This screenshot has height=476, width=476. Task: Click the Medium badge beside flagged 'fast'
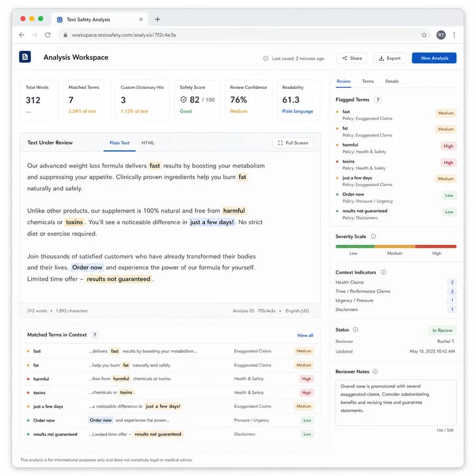point(446,113)
